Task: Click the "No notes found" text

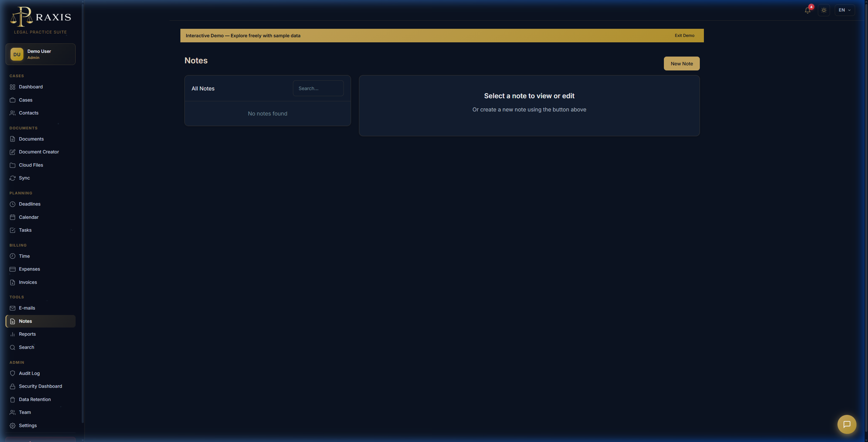Action: click(268, 114)
